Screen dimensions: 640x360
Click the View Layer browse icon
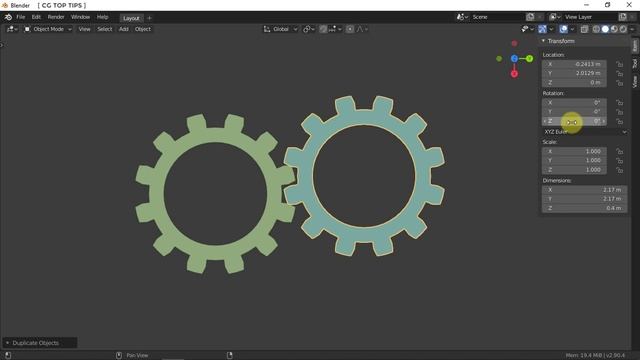[x=553, y=17]
